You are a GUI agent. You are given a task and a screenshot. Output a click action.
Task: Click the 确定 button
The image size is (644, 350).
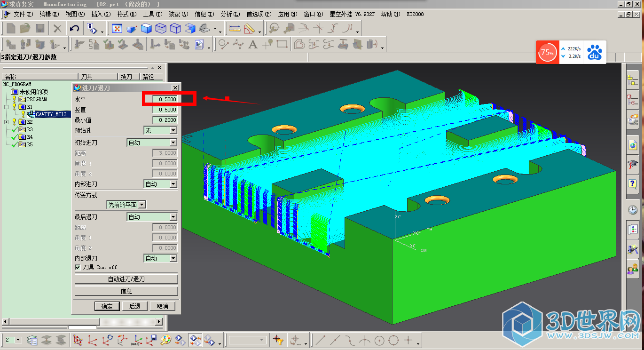(x=107, y=306)
